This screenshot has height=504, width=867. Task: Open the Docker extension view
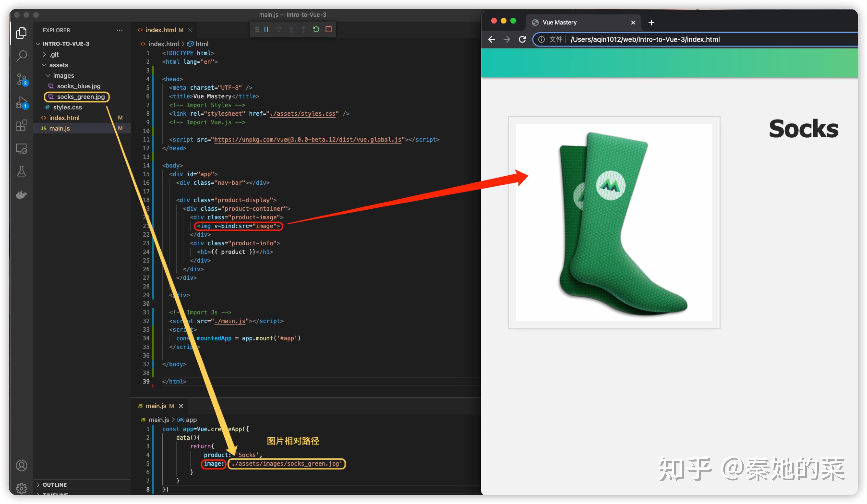click(x=22, y=194)
